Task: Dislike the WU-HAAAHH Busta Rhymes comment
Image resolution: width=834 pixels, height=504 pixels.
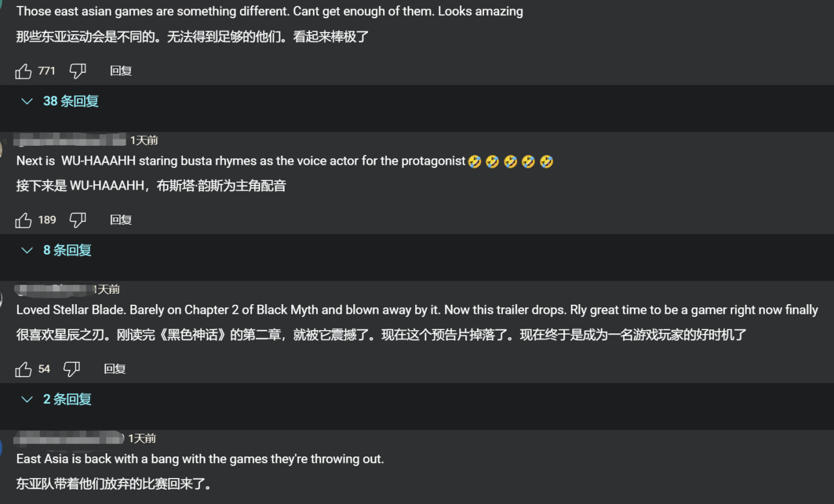Action: [x=78, y=220]
